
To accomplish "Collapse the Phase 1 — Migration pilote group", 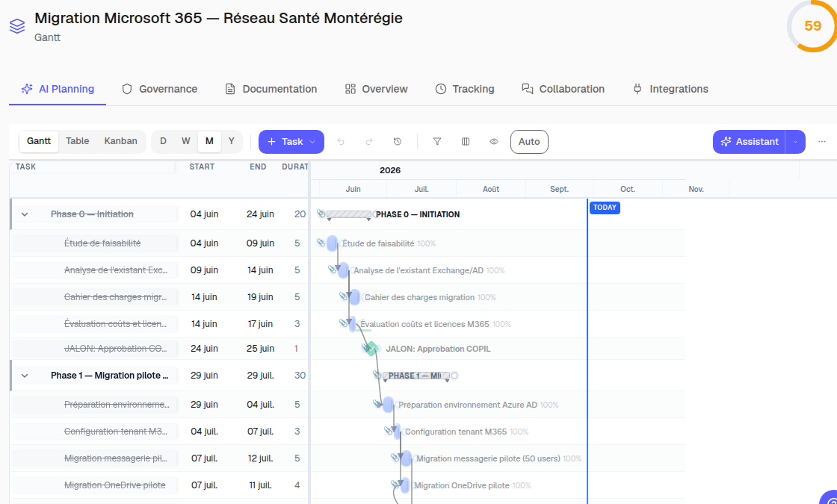I will pos(25,376).
